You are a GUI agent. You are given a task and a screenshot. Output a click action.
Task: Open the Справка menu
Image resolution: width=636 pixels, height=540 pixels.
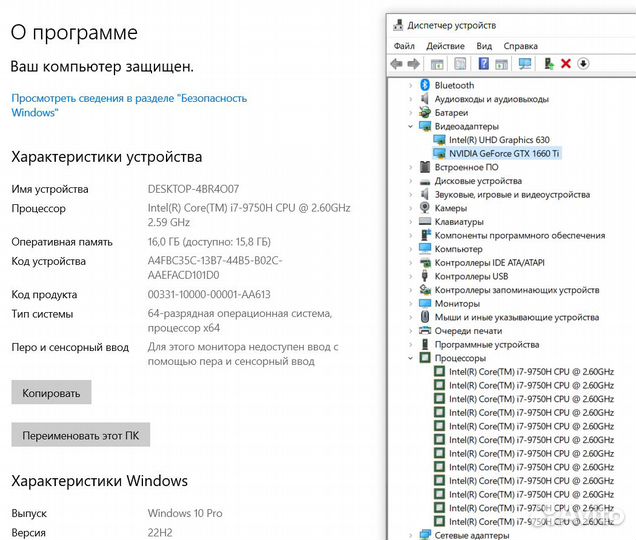coord(520,46)
